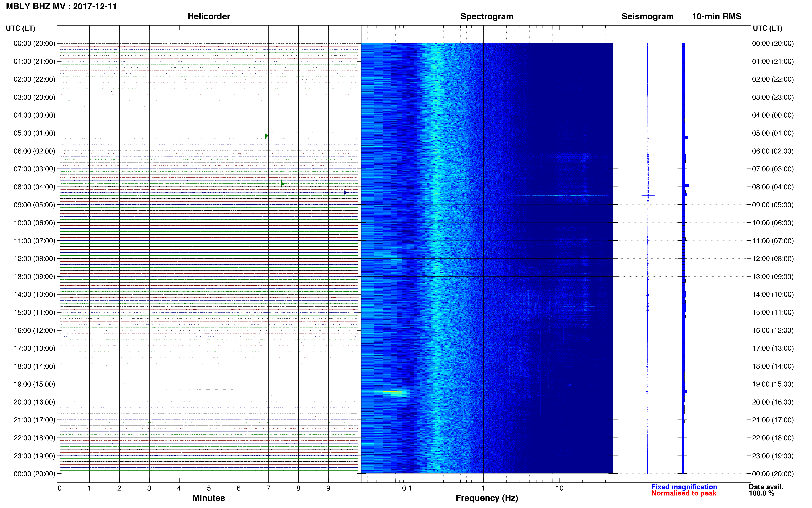Click the left-axis 01:00 (21:00) time label
This screenshot has width=812, height=508.
point(34,62)
